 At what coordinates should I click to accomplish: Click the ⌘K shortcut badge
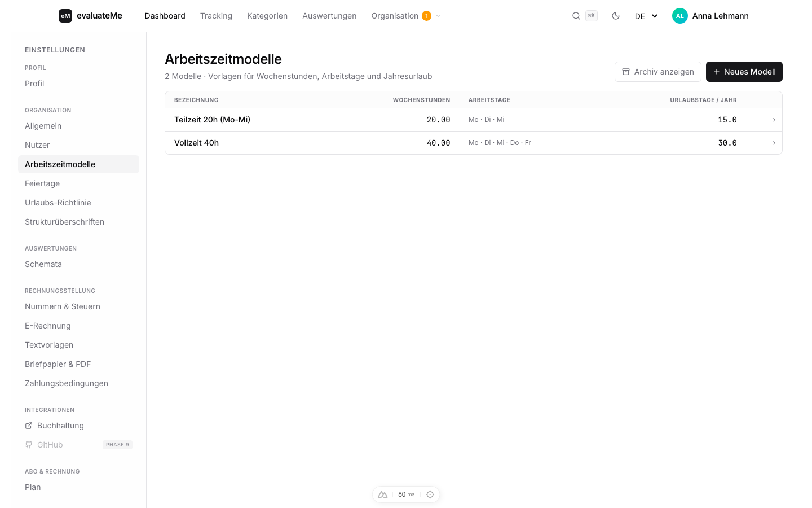coord(592,16)
